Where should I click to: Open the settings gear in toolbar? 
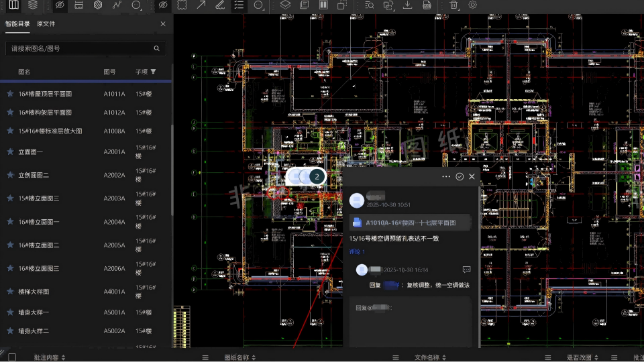click(473, 5)
